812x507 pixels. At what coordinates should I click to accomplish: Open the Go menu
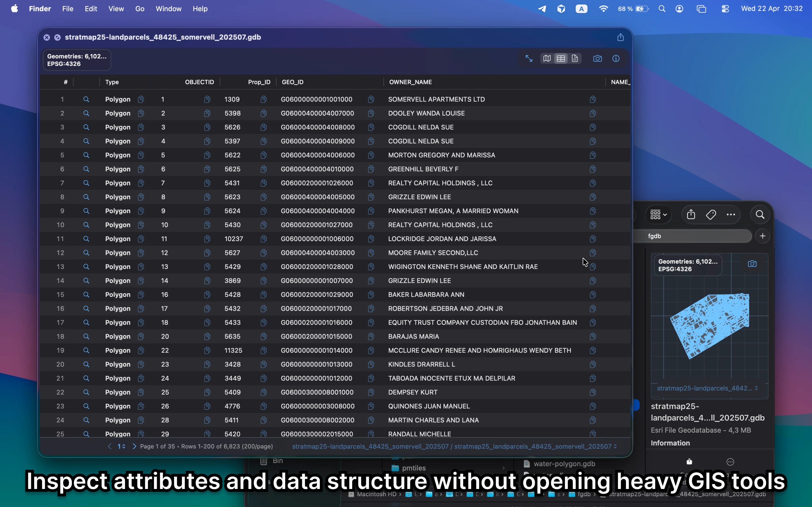[x=140, y=9]
